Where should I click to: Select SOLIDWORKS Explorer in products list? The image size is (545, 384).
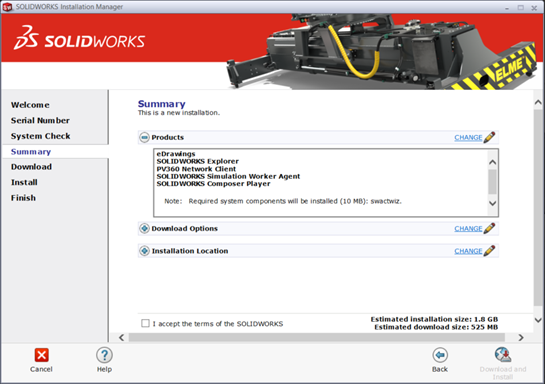point(197,161)
